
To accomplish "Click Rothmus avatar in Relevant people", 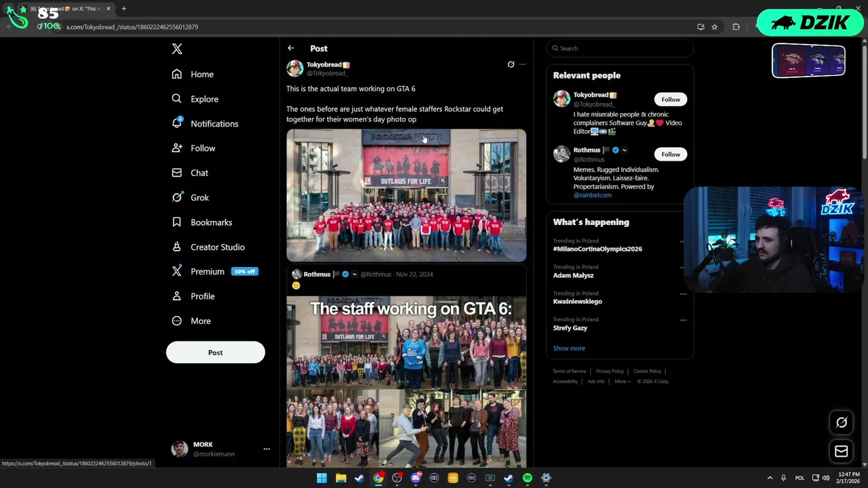I will coord(561,154).
